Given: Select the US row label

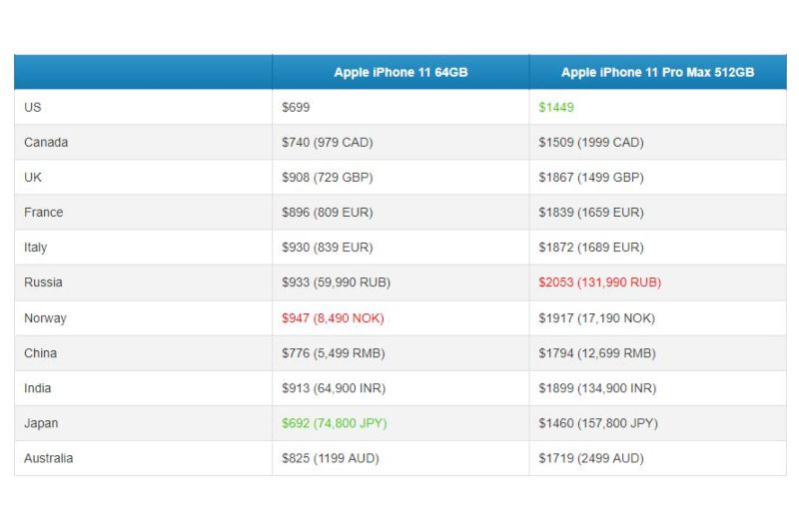Looking at the screenshot, I should pyautogui.click(x=33, y=108).
